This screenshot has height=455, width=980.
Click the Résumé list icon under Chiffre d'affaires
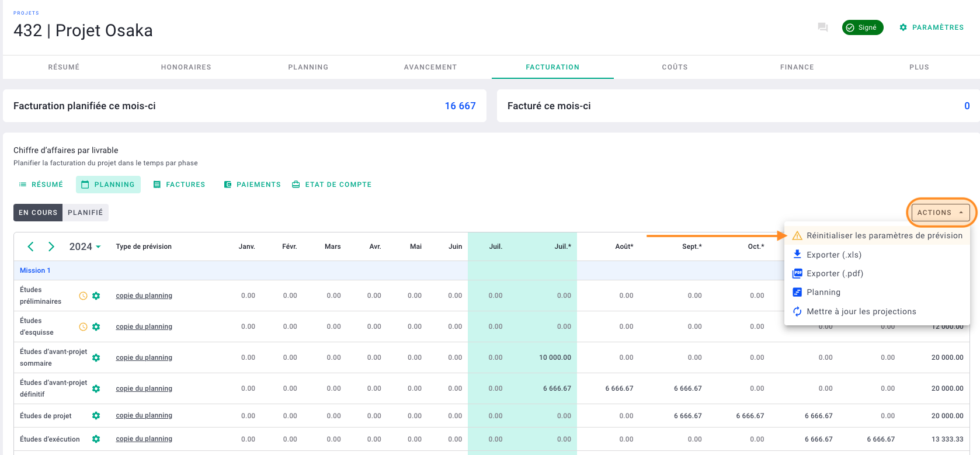(x=23, y=185)
